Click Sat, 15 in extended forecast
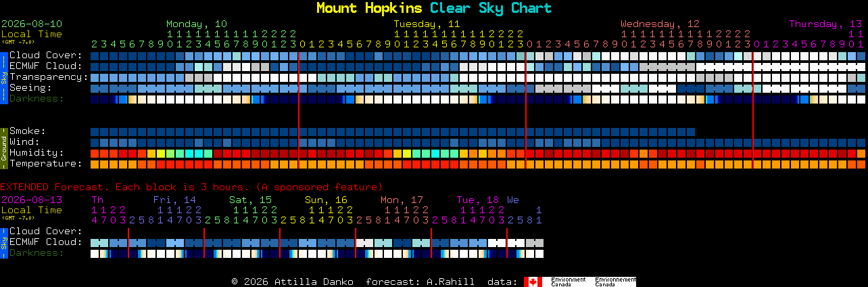The height and width of the screenshot is (287, 868). [x=250, y=200]
